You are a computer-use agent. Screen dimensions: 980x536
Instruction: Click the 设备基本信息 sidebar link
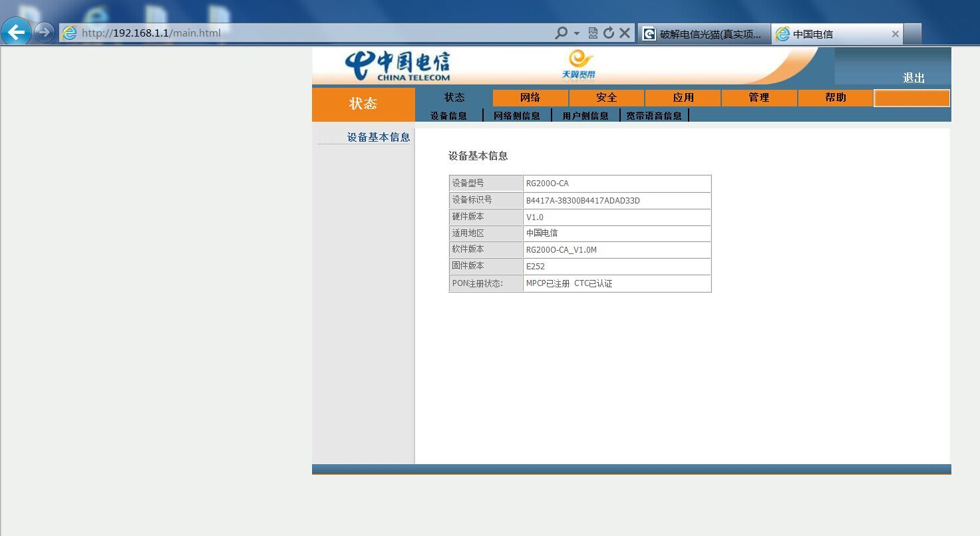(379, 137)
